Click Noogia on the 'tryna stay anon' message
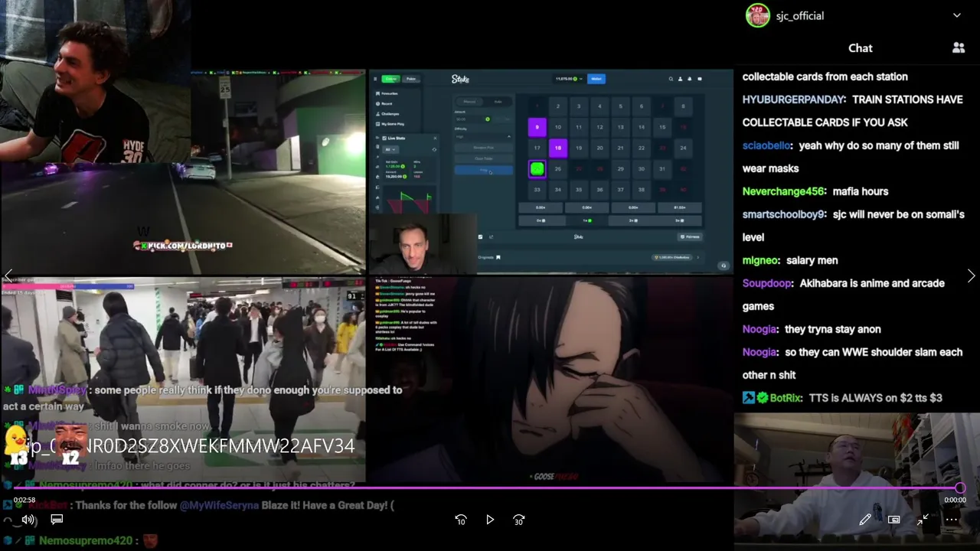980x551 pixels. point(760,329)
